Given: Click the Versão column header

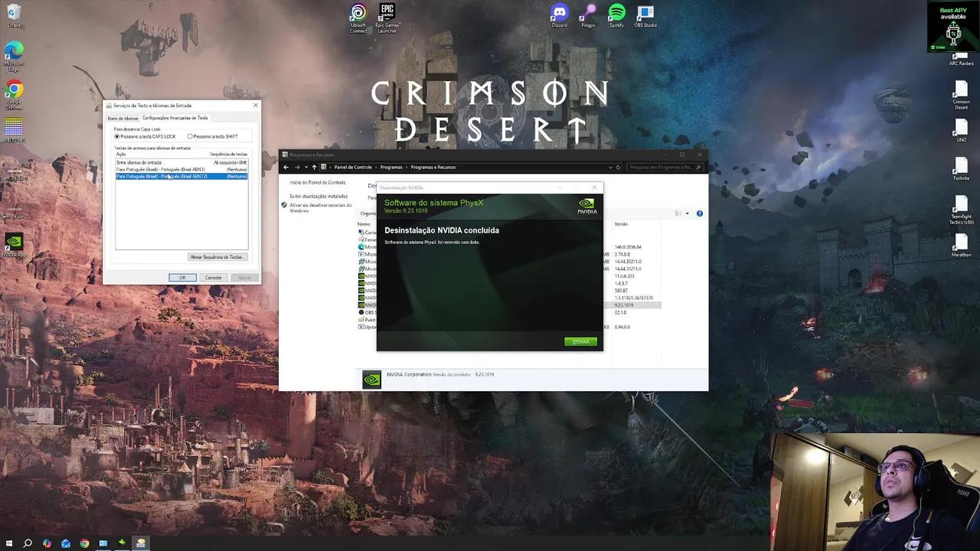Looking at the screenshot, I should pos(636,224).
